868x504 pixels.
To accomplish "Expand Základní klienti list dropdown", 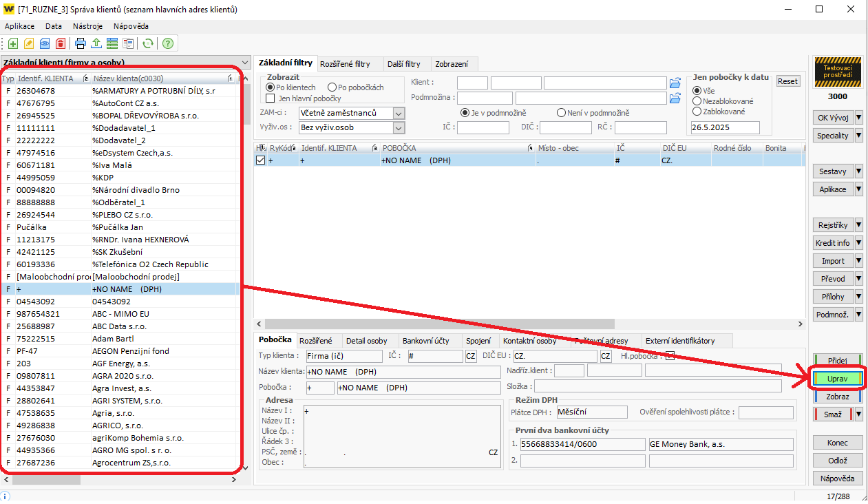I will click(x=245, y=62).
